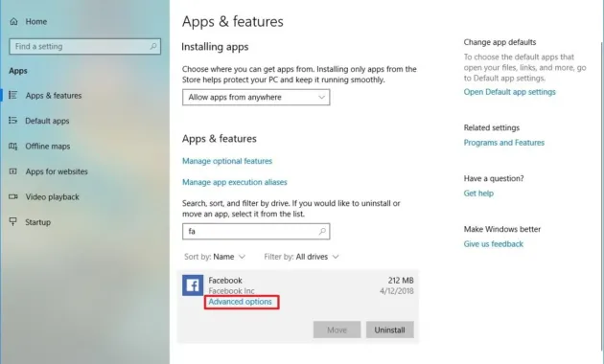Click the Get help link
This screenshot has width=604, height=364.
coord(478,193)
